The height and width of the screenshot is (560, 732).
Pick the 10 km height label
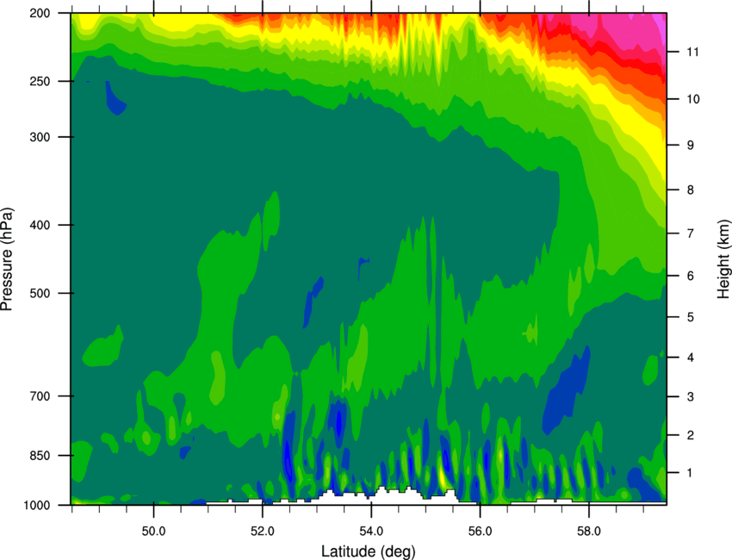pos(693,99)
